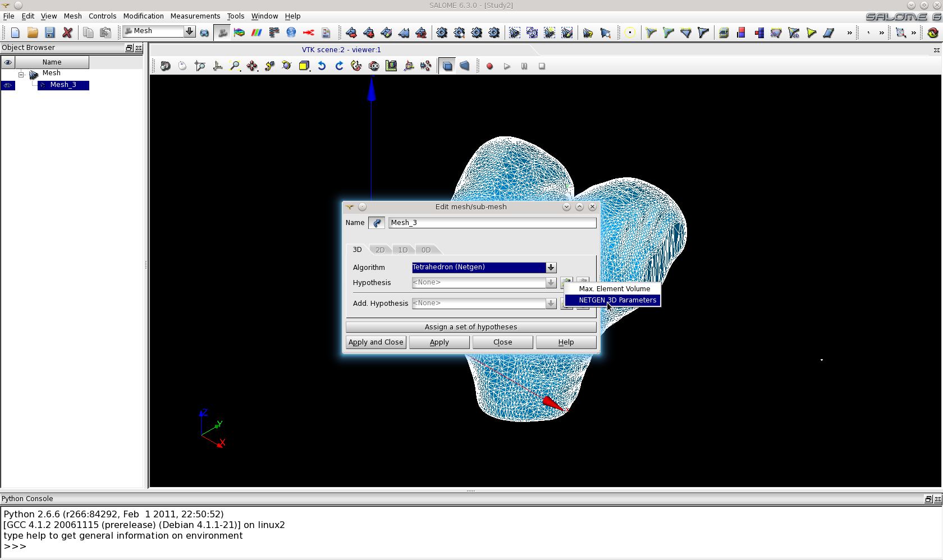
Task: Click the LOD level of detail icon
Action: (374, 66)
